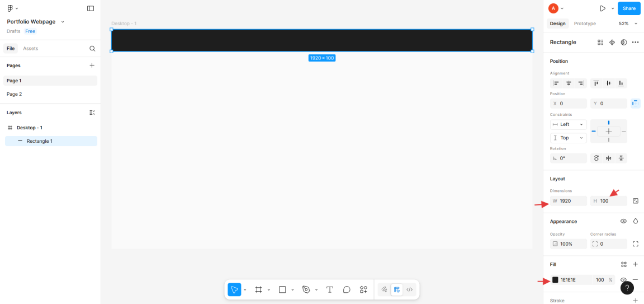Expand vertical constraint Top dropdown
The image size is (644, 304).
[568, 138]
